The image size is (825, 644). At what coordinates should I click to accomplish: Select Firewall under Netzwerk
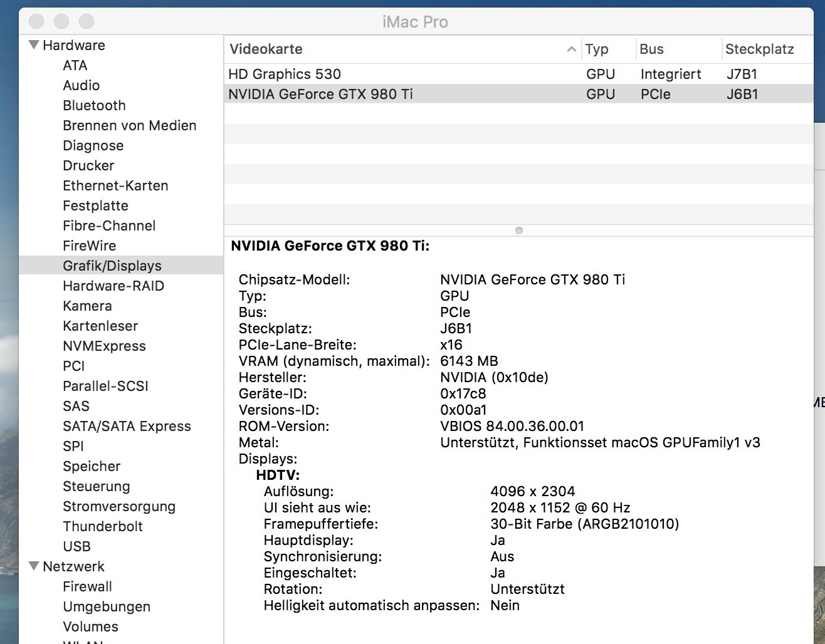87,586
